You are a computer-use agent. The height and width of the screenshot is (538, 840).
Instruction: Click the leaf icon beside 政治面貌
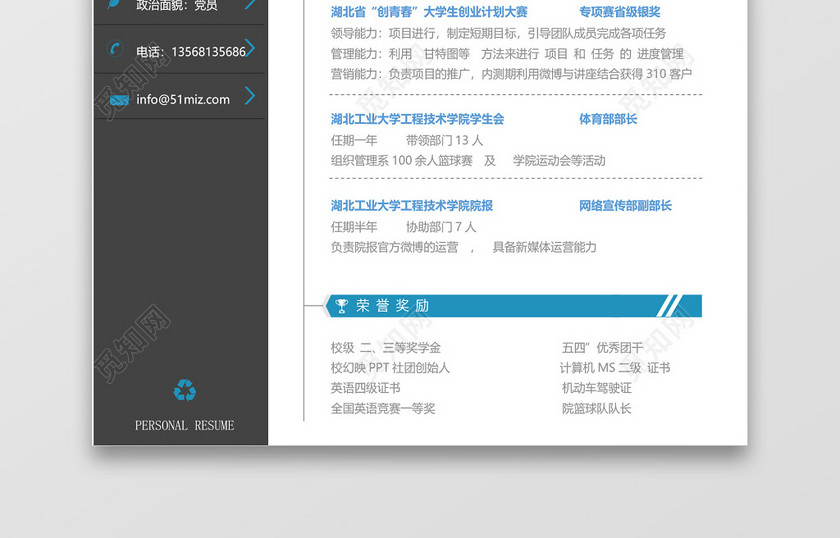(x=114, y=3)
